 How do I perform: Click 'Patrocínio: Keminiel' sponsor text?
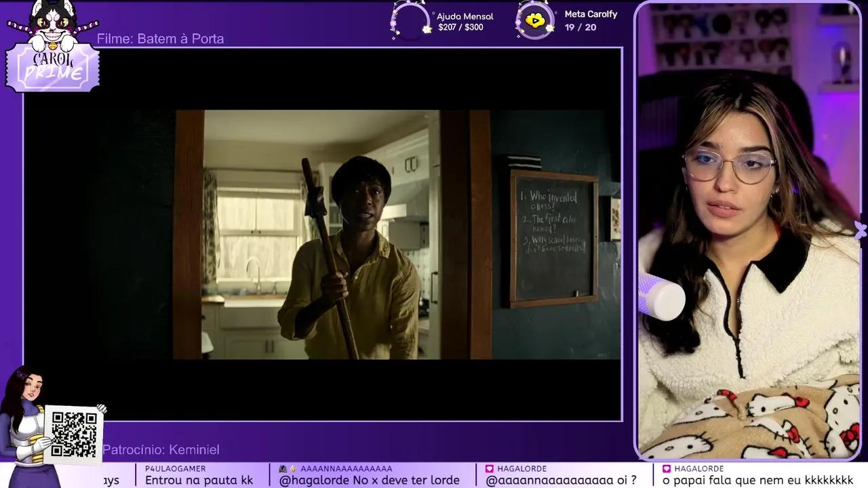[161, 449]
